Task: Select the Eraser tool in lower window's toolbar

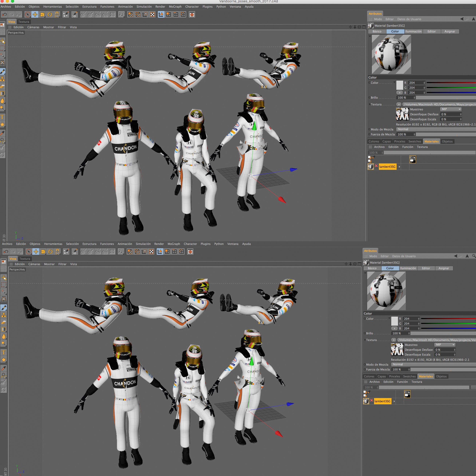Action: (x=4, y=322)
